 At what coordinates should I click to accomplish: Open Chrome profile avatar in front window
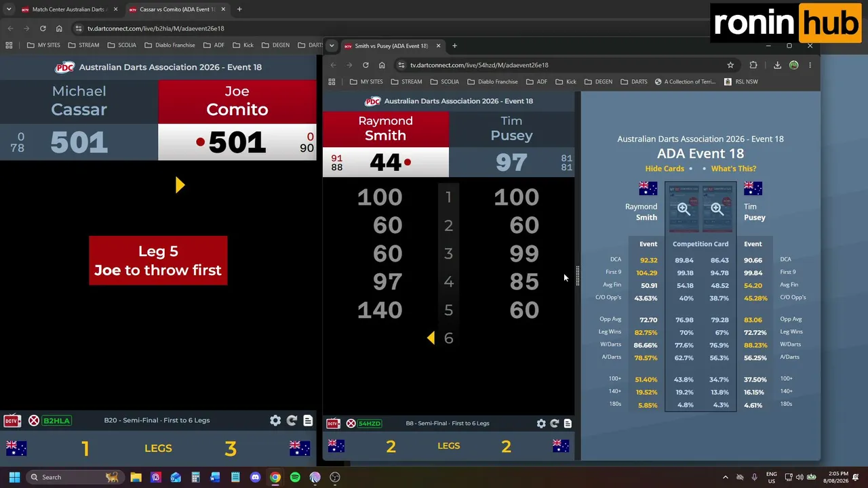coord(794,65)
